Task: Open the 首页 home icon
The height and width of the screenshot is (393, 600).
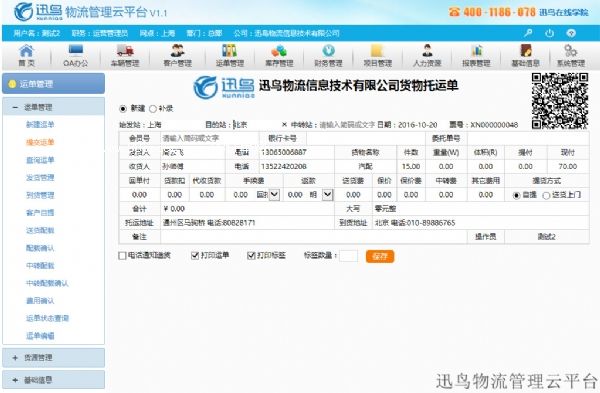Action: [26, 51]
